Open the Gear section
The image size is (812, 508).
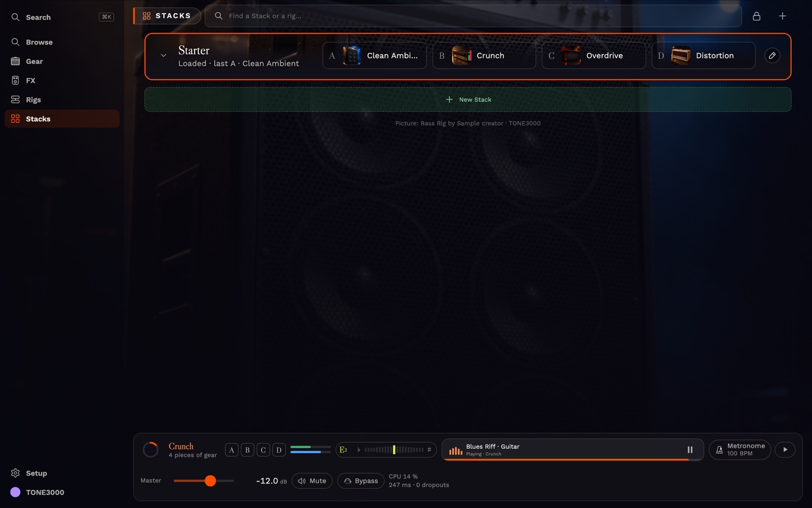[62, 61]
